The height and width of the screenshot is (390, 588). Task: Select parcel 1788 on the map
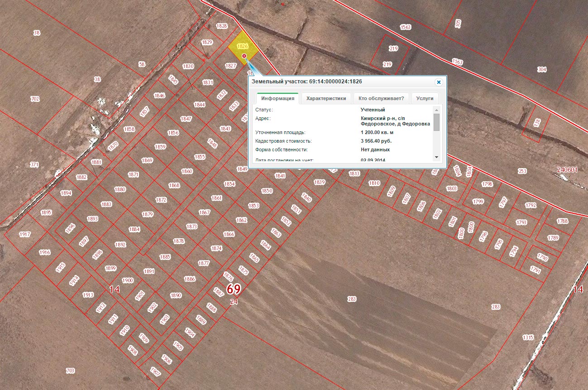click(563, 221)
